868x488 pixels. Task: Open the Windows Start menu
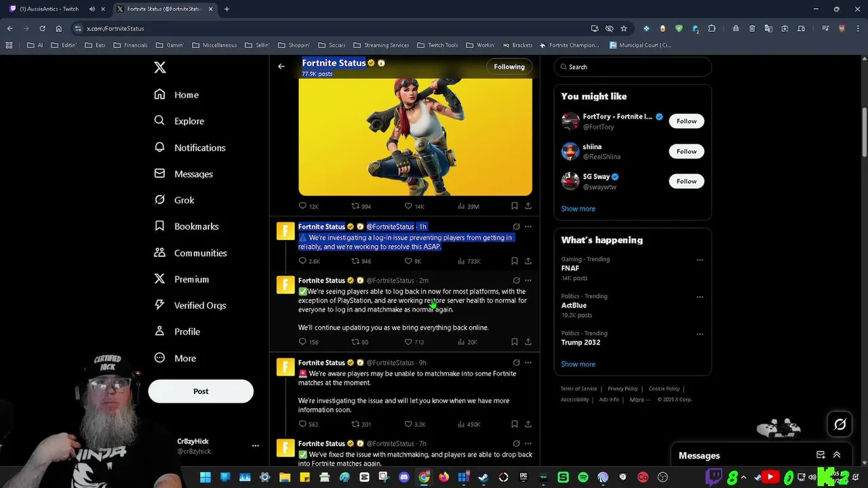point(205,477)
